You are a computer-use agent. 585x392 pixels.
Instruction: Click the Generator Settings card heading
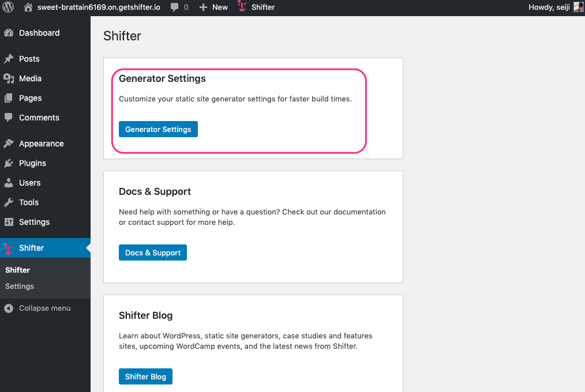tap(162, 78)
